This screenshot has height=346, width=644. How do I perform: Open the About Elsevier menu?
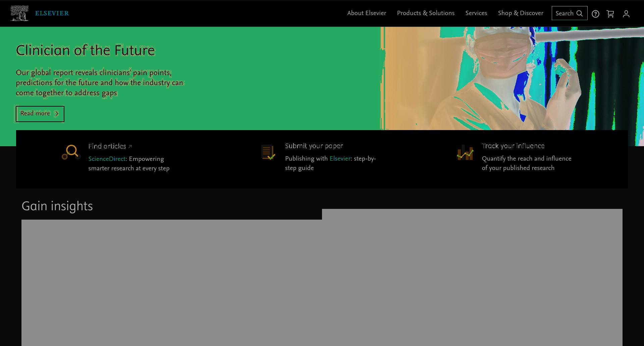[367, 13]
